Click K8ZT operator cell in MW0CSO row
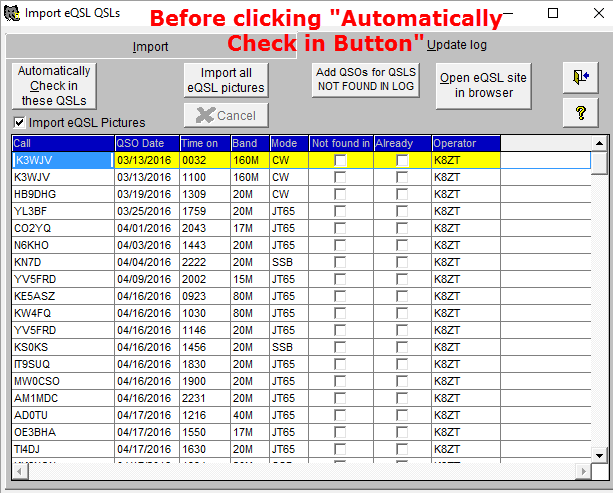Screen dimensions: 613x493 (466, 381)
